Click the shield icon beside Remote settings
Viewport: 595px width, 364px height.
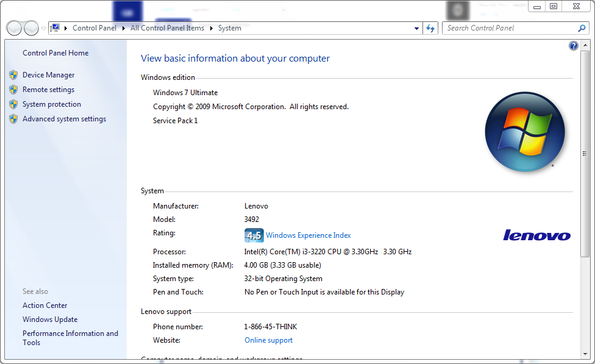coord(13,90)
